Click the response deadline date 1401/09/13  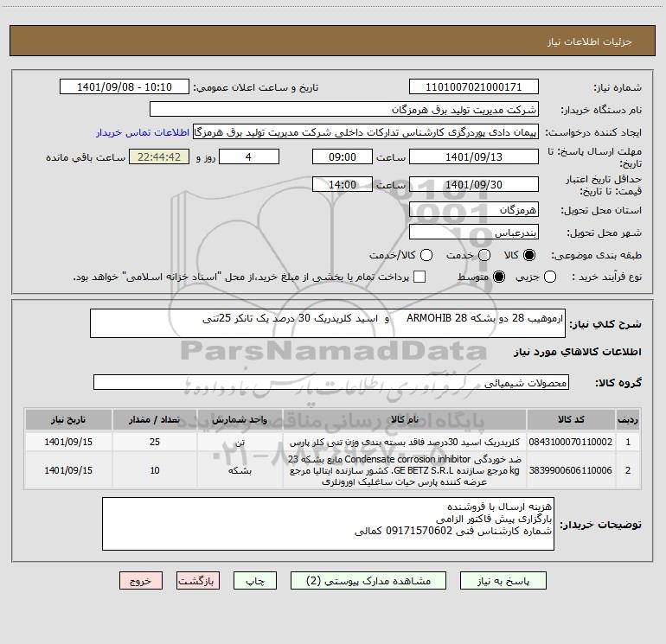tap(474, 156)
